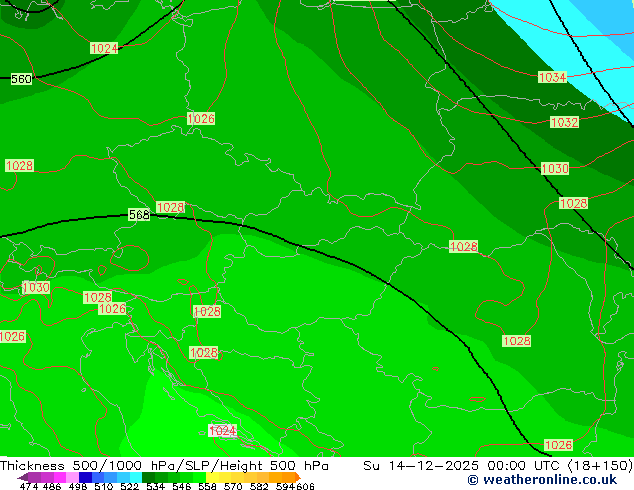Screen dimensions: 634x490
Task: Click legend value 558
Action: tap(207, 486)
